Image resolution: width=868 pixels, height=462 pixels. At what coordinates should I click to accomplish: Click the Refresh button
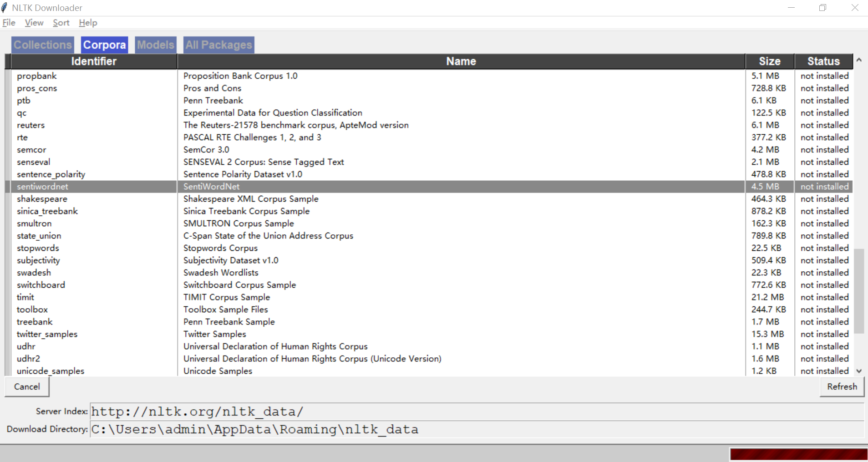842,386
